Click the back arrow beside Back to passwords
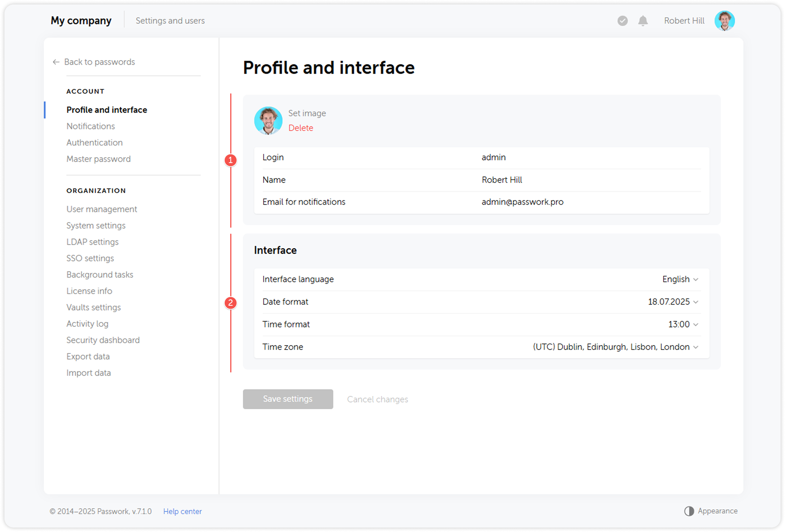 tap(56, 62)
